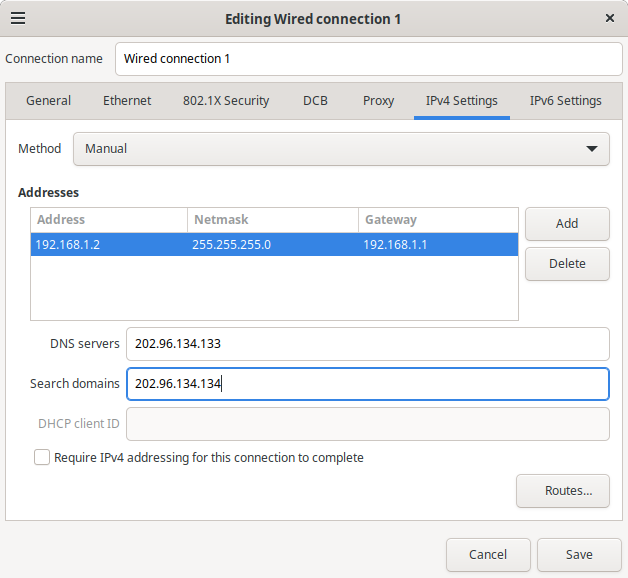Open the IPv6 Settings tab

click(x=565, y=100)
